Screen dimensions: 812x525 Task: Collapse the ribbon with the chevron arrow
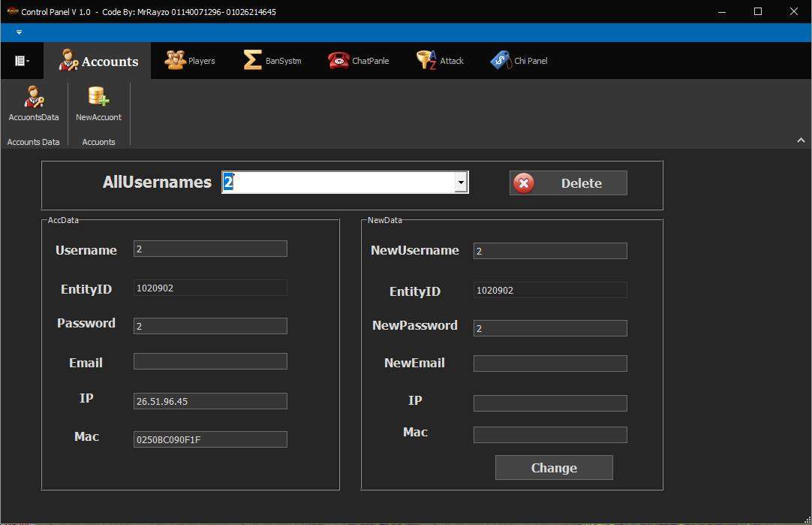point(801,140)
